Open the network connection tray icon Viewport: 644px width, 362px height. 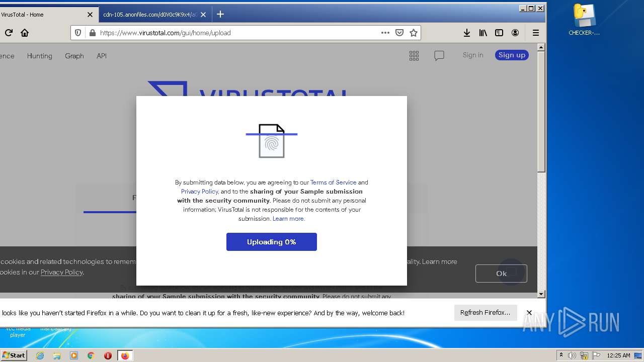[584, 355]
